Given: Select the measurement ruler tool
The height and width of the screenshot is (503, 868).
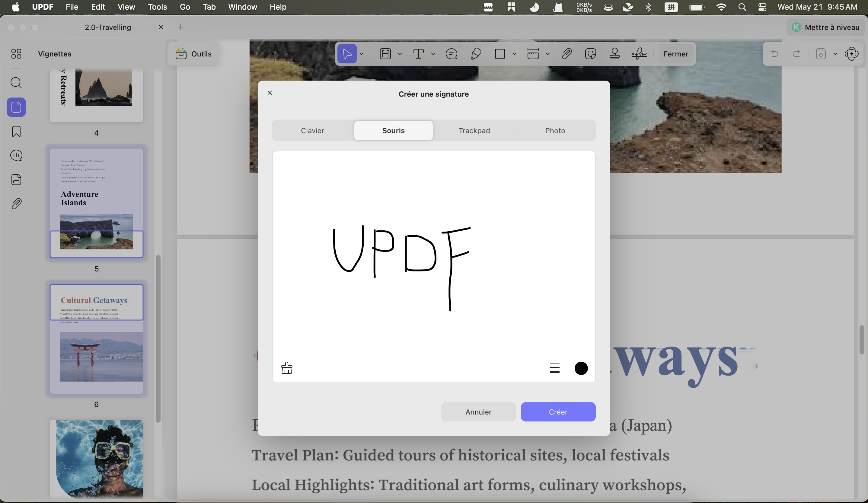Looking at the screenshot, I should tap(533, 54).
